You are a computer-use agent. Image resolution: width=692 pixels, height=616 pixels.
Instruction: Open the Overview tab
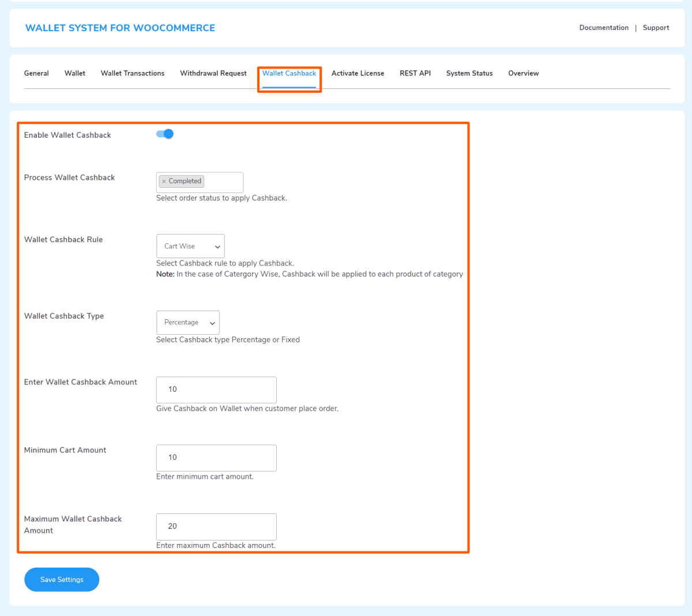[x=524, y=73]
